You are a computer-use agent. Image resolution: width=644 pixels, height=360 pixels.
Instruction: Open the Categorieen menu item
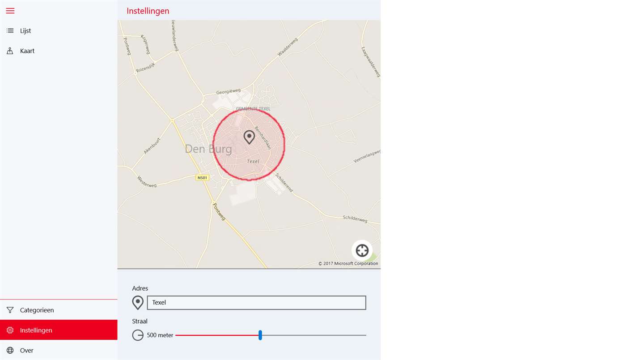coord(59,310)
